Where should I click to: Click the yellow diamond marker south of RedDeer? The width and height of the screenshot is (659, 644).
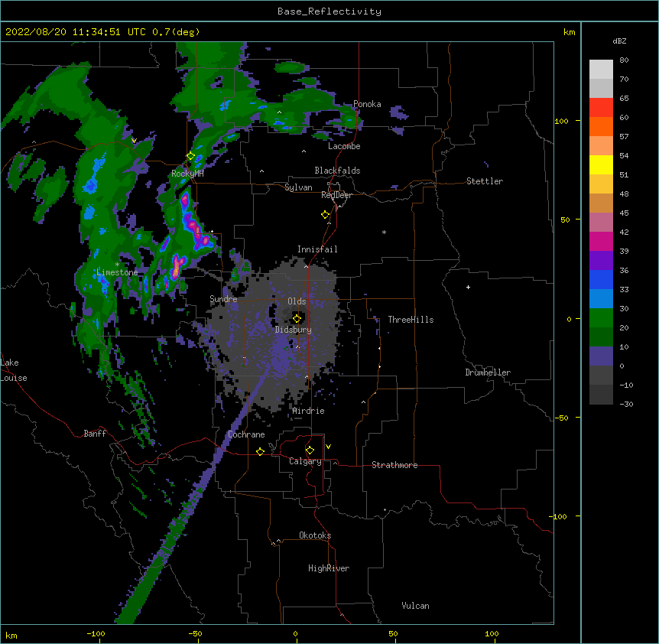326,215
